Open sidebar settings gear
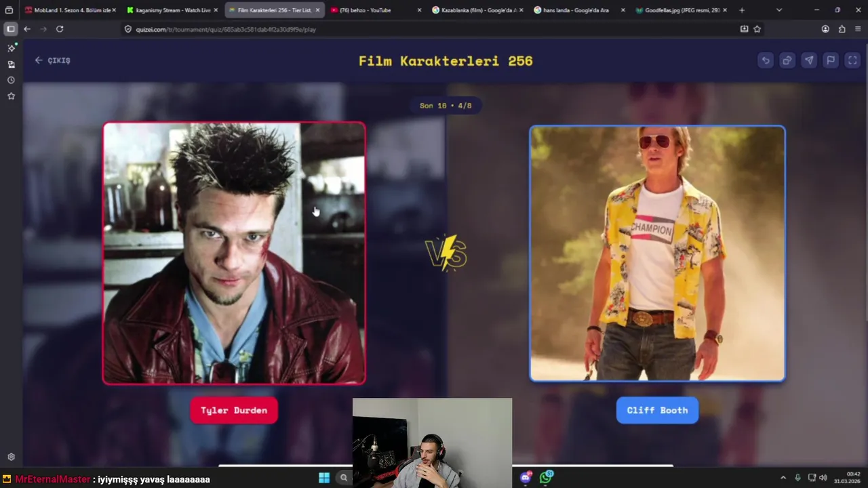This screenshot has width=868, height=488. point(11,457)
